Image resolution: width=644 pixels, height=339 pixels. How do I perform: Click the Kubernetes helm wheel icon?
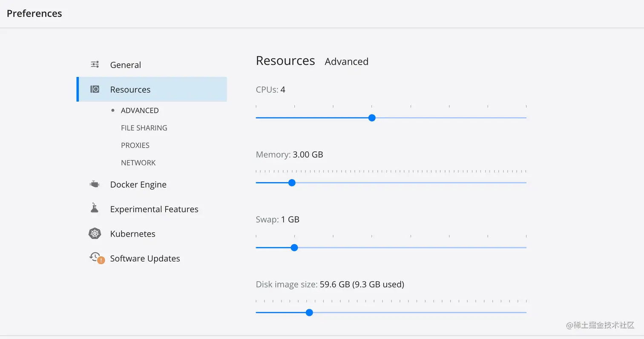[95, 234]
